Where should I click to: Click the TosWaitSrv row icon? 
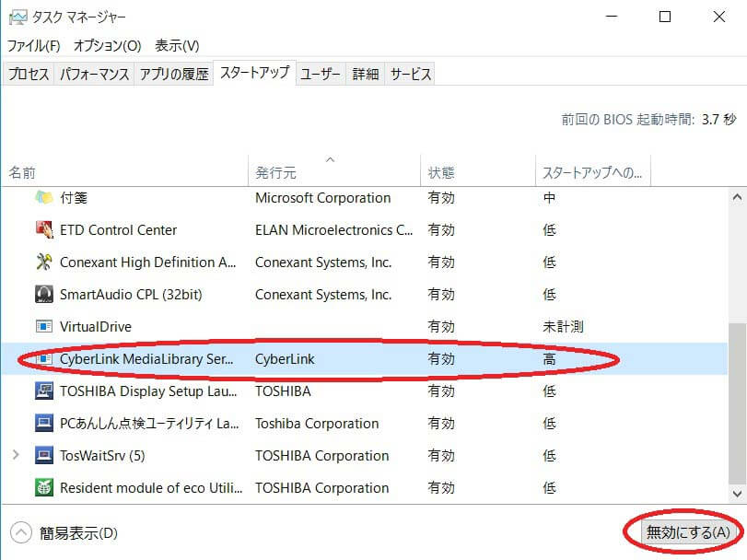tap(44, 456)
